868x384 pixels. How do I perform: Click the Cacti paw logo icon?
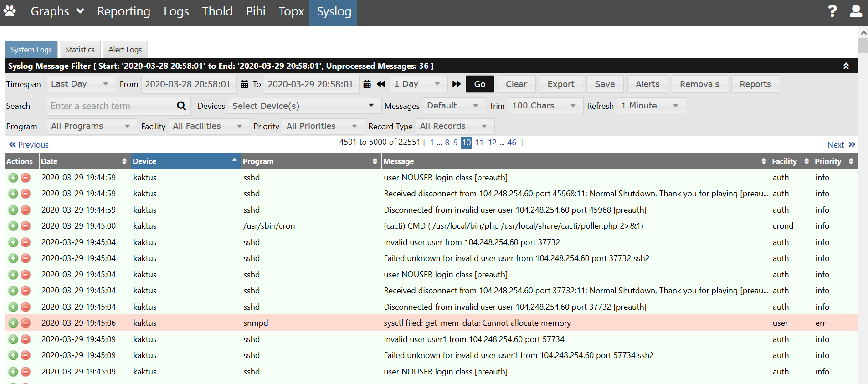tap(10, 11)
